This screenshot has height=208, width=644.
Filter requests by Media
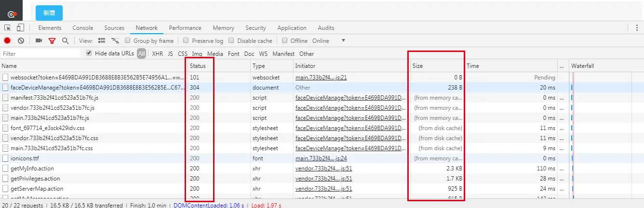215,54
